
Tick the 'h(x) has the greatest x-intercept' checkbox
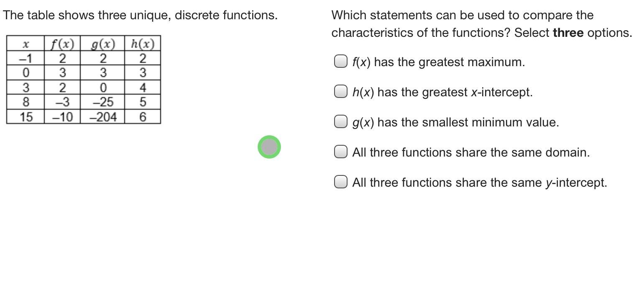click(340, 92)
